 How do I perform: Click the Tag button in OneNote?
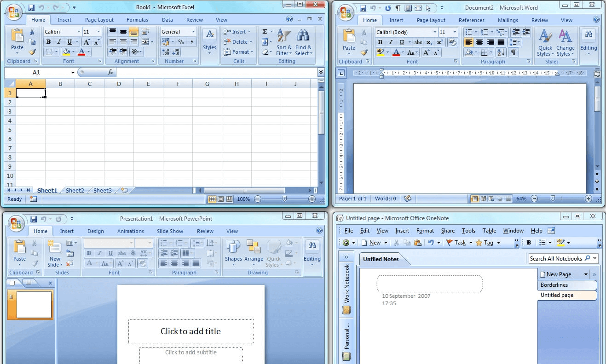pos(485,243)
